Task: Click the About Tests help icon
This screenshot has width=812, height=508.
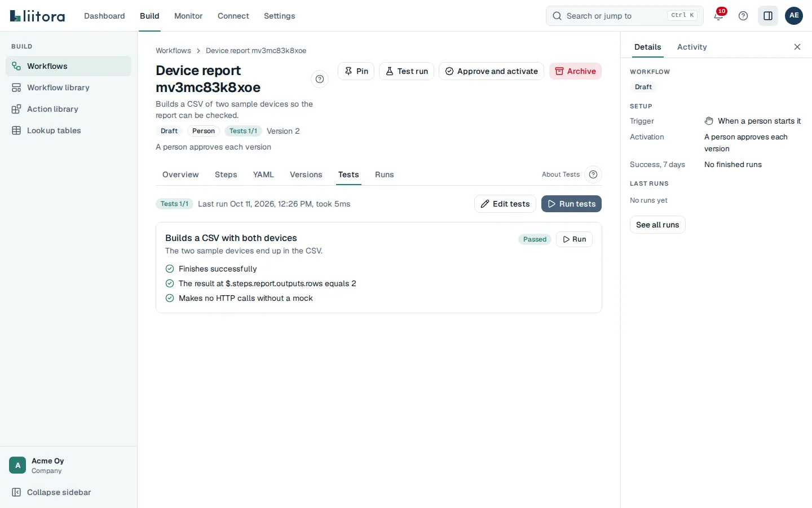Action: 593,174
